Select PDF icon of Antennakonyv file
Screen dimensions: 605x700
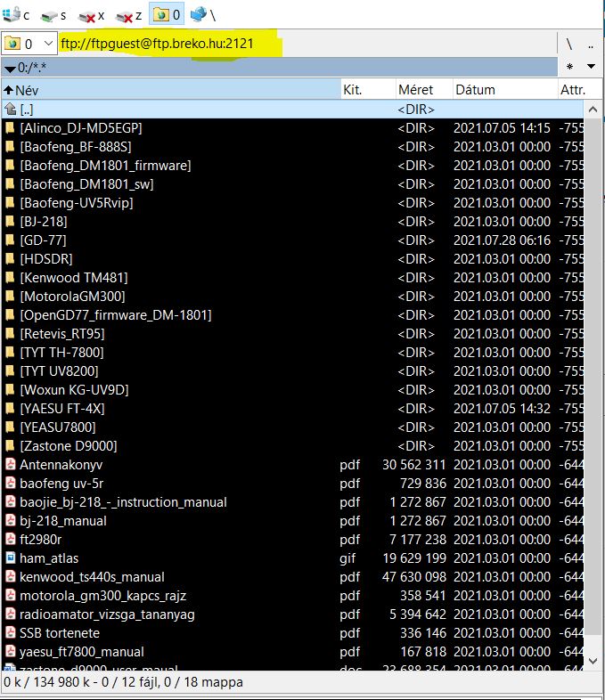[10, 465]
